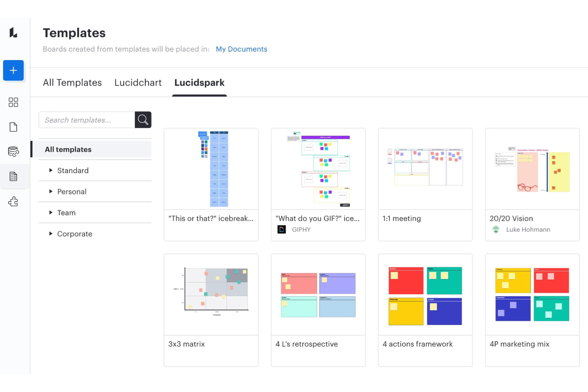The width and height of the screenshot is (588, 392).
Task: Click the blue plus create button
Action: tap(14, 70)
